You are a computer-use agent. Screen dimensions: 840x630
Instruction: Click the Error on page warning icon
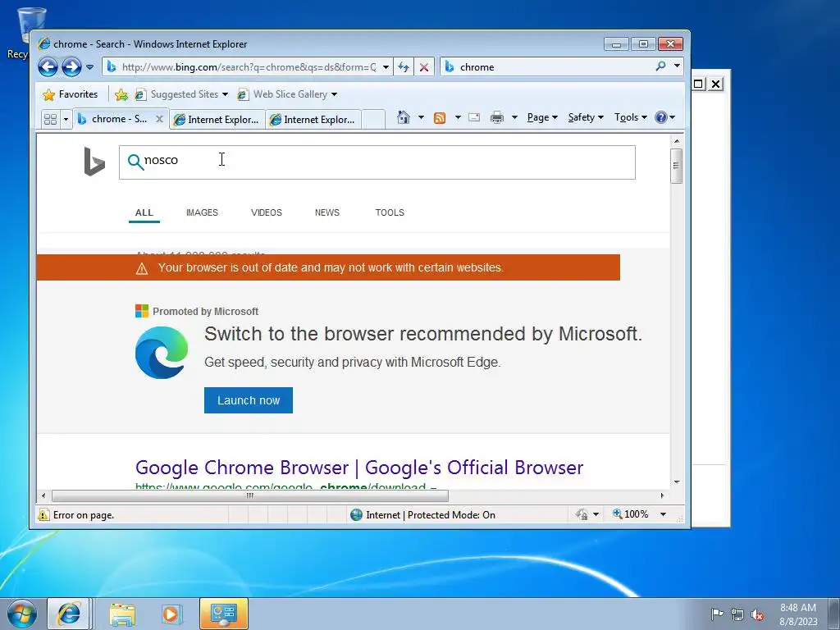(43, 515)
